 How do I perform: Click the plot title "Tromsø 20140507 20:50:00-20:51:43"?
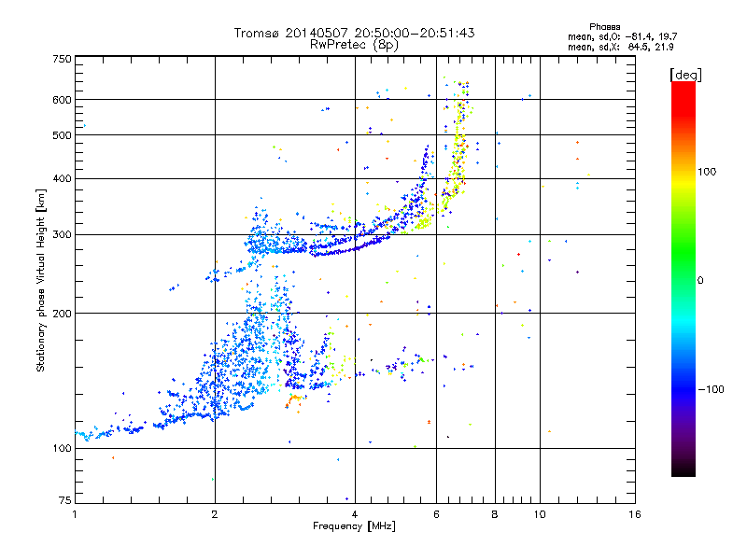click(354, 33)
